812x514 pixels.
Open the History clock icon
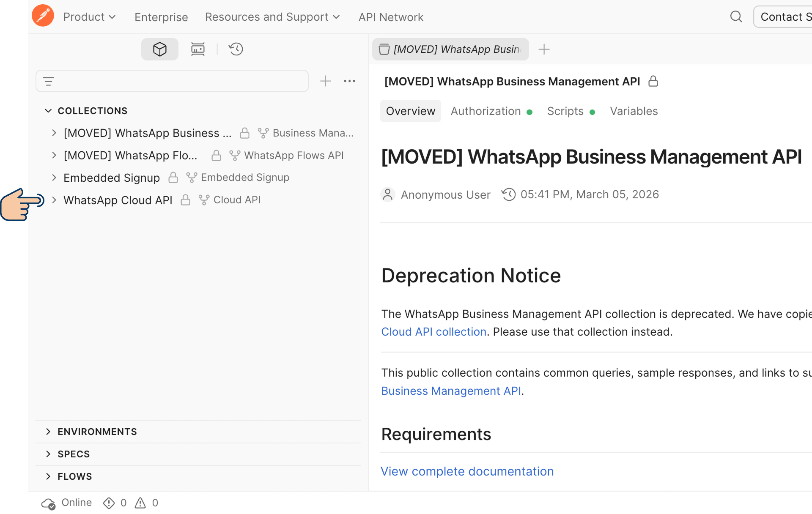coord(236,49)
